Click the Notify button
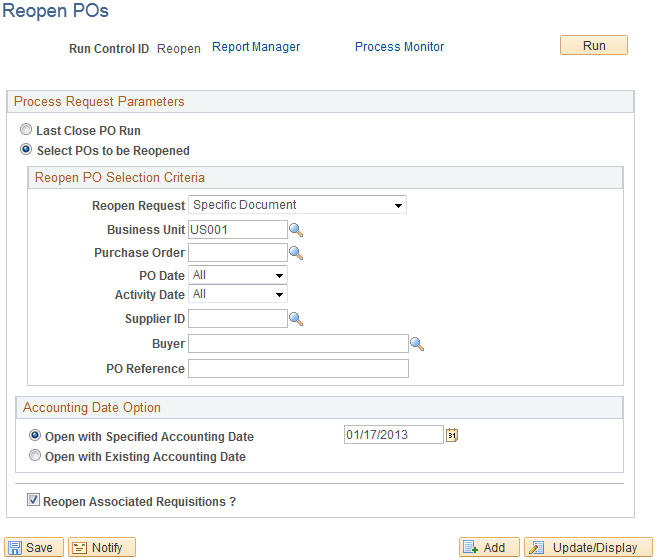Screen dimensions: 656x560 102,547
